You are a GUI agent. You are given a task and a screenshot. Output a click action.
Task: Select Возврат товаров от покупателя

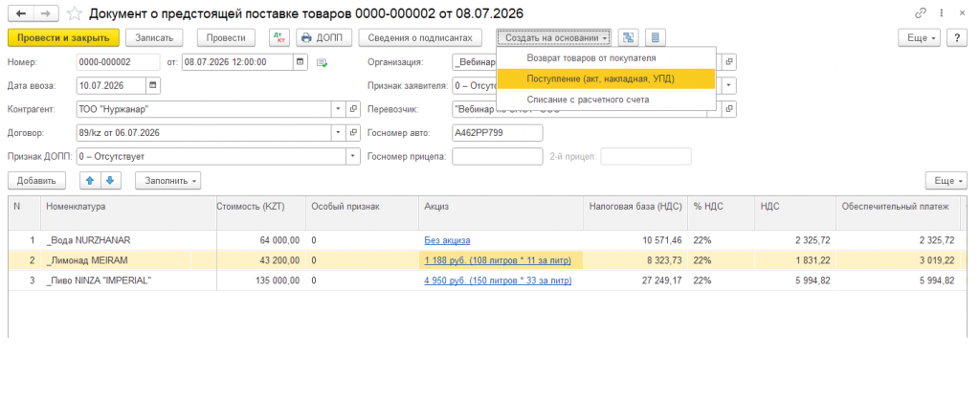[x=606, y=58]
